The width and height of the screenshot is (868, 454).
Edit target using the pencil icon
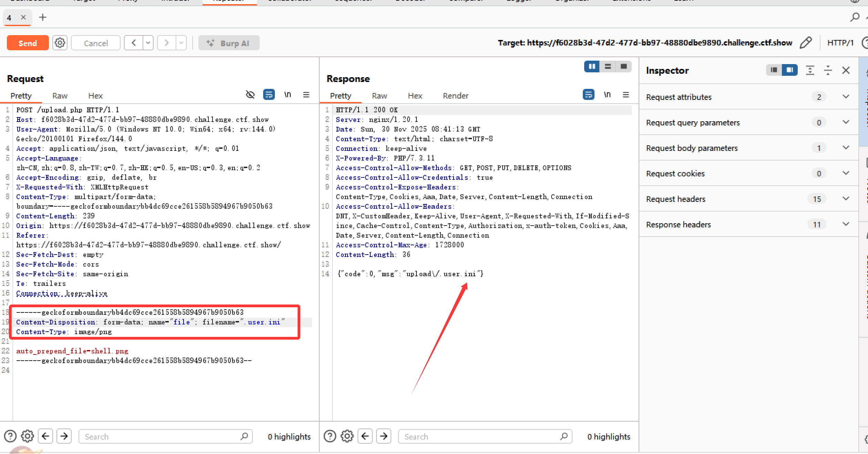tap(806, 43)
